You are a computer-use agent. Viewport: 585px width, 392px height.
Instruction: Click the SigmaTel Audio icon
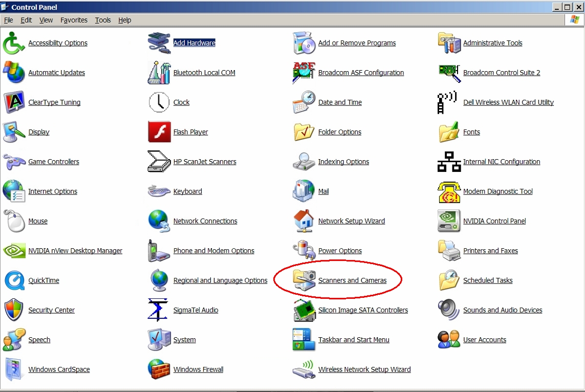click(158, 310)
